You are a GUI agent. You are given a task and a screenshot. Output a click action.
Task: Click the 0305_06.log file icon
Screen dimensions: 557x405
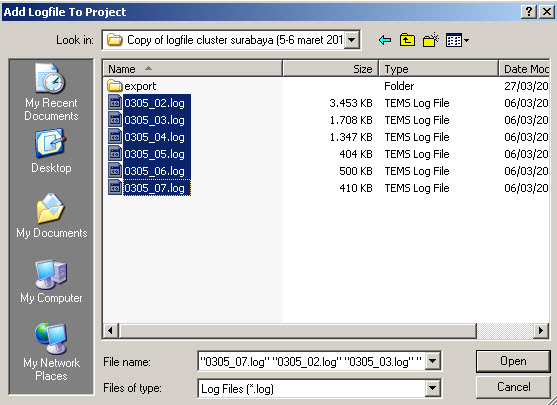(x=115, y=171)
